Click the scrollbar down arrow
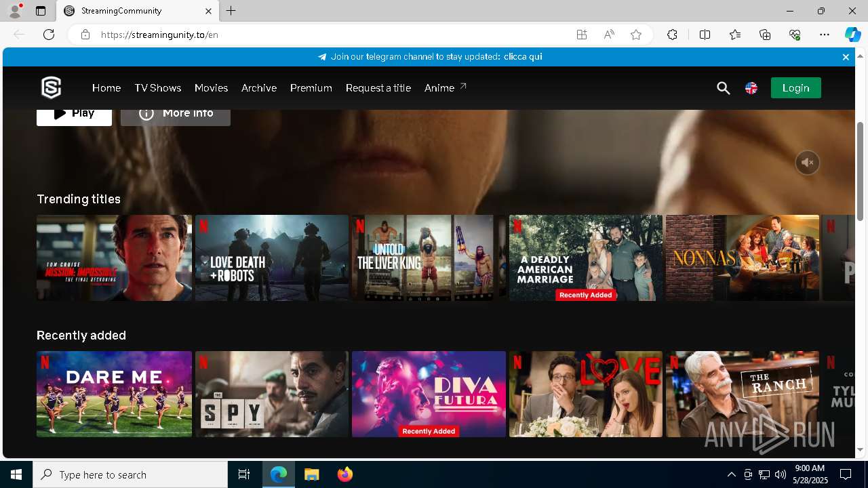868x488 pixels. click(860, 449)
